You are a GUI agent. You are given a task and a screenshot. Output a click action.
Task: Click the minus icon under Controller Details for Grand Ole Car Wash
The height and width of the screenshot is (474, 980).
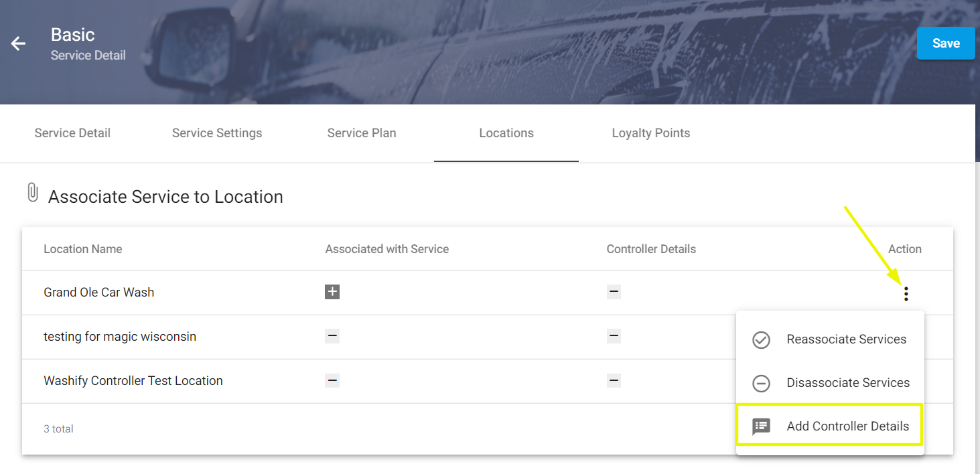(614, 291)
